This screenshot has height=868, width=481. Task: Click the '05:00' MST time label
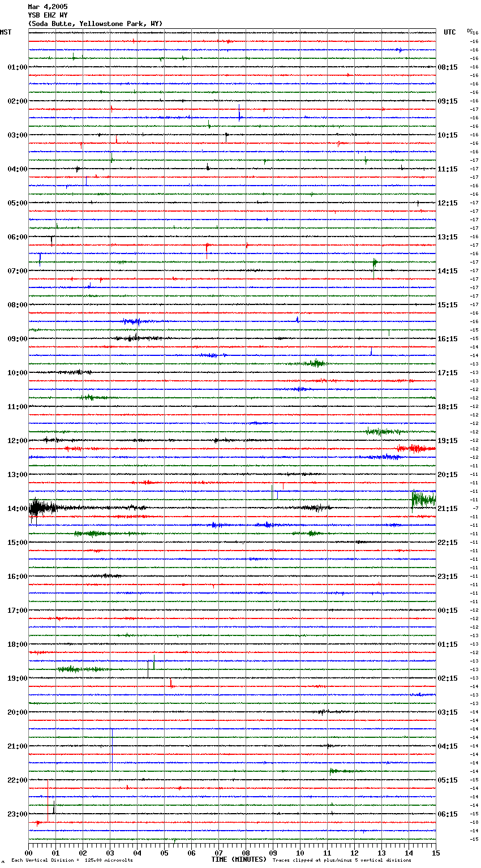pyautogui.click(x=18, y=203)
